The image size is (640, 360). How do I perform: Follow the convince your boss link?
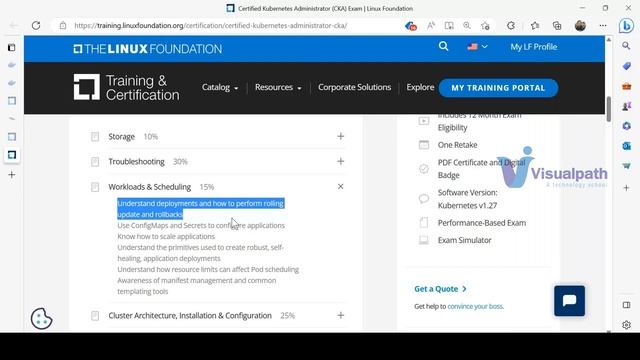(x=475, y=306)
